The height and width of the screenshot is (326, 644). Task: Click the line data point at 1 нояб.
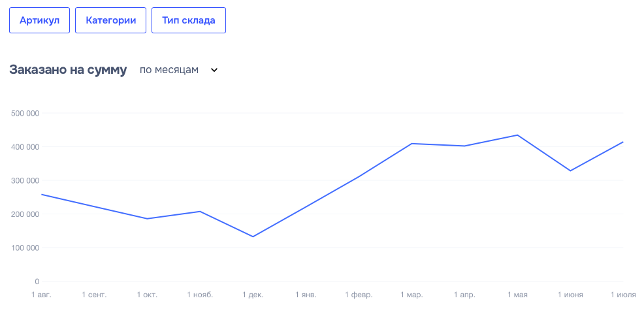pyautogui.click(x=200, y=212)
